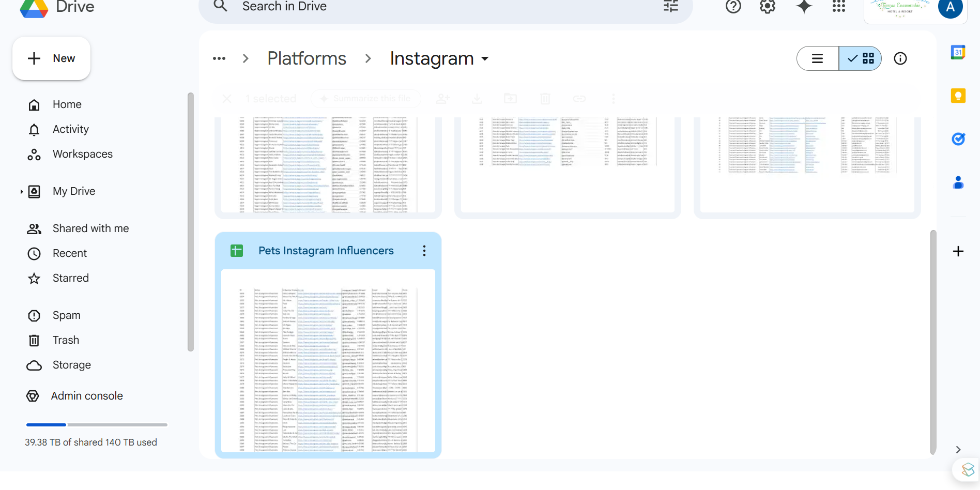Click the file list scrollbar
The height and width of the screenshot is (490, 980).
(x=933, y=342)
